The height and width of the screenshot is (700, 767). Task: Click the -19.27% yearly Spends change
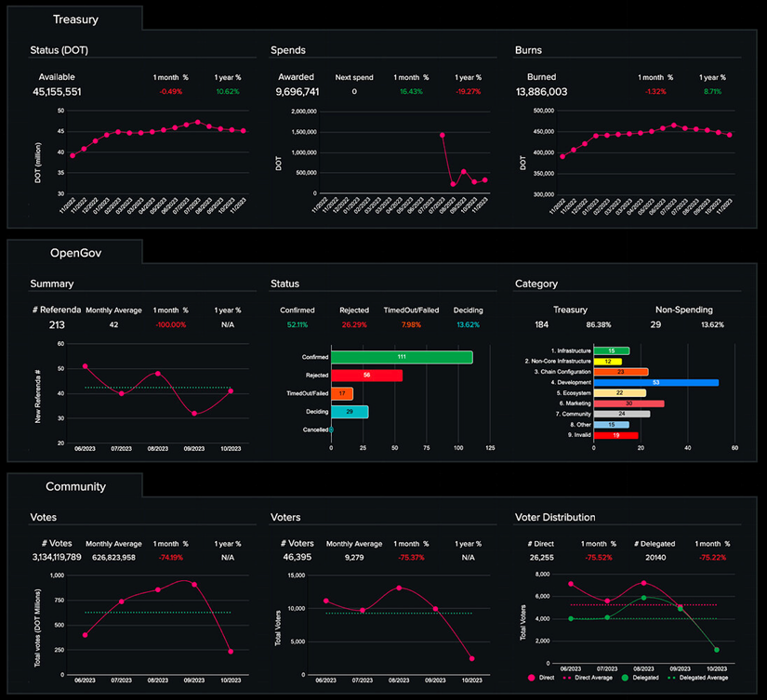pyautogui.click(x=469, y=91)
